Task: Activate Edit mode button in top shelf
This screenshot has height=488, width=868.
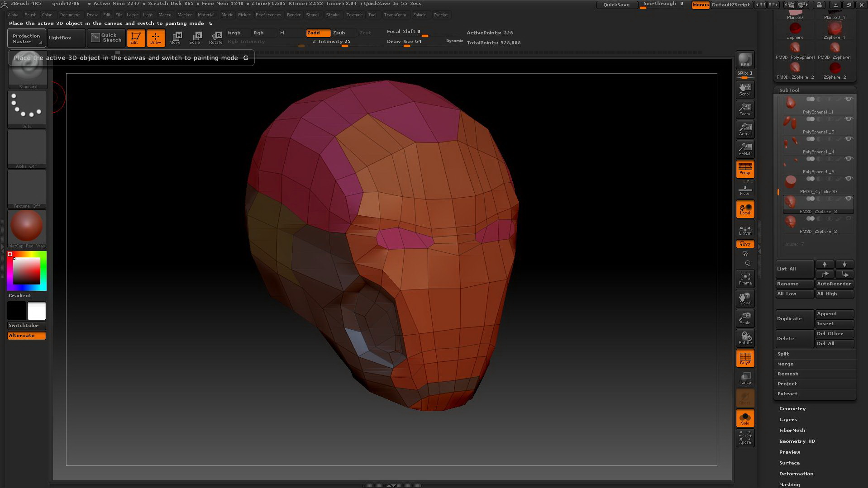Action: pyautogui.click(x=136, y=38)
